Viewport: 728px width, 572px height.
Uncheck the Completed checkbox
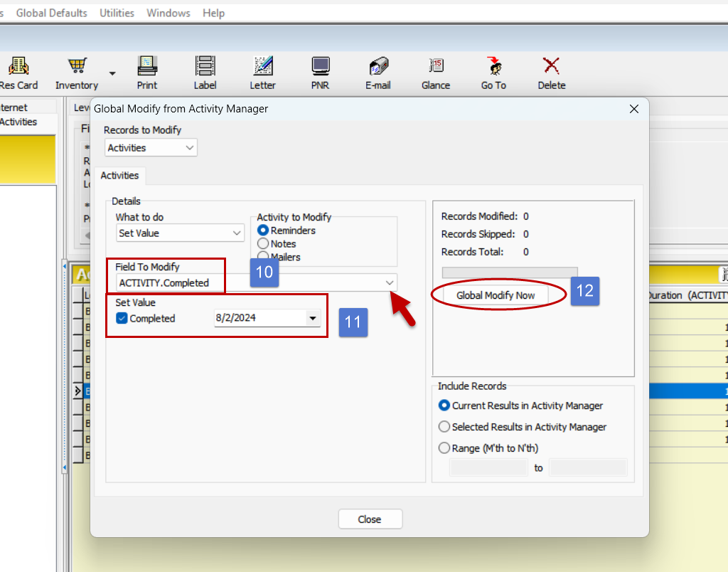[x=122, y=318]
